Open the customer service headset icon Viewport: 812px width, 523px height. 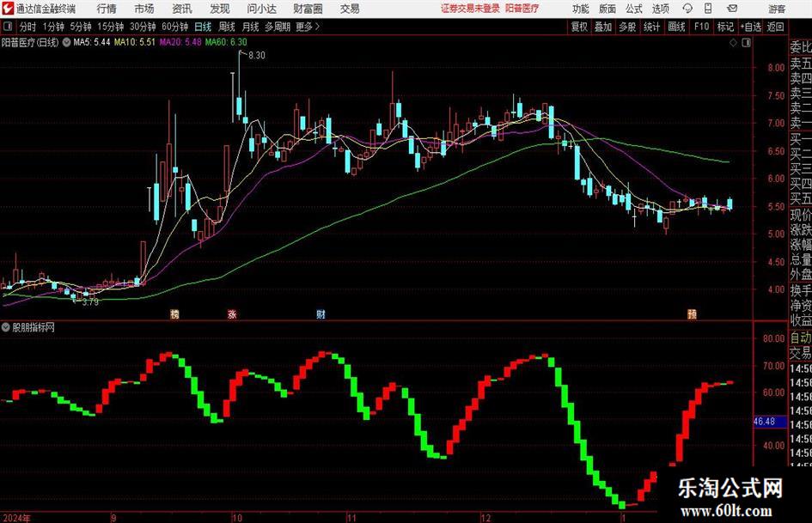click(687, 9)
